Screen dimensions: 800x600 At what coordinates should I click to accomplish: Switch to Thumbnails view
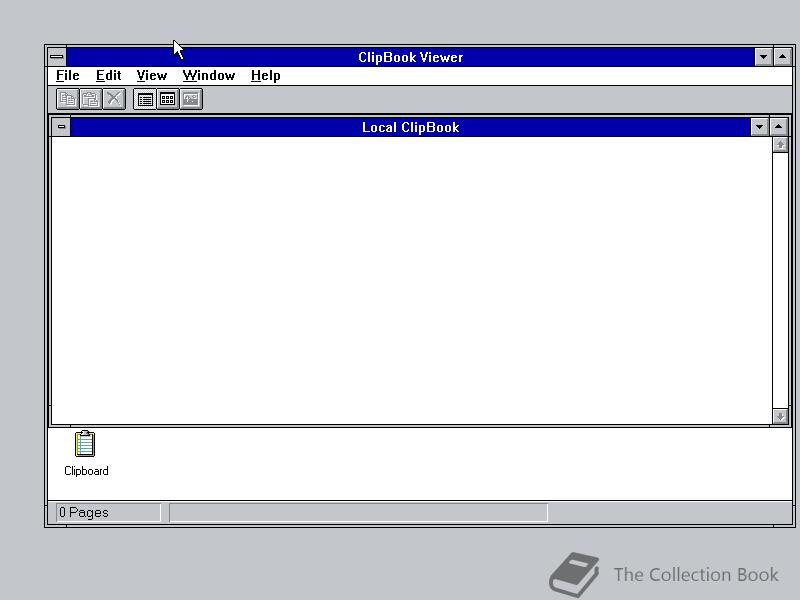(x=166, y=98)
